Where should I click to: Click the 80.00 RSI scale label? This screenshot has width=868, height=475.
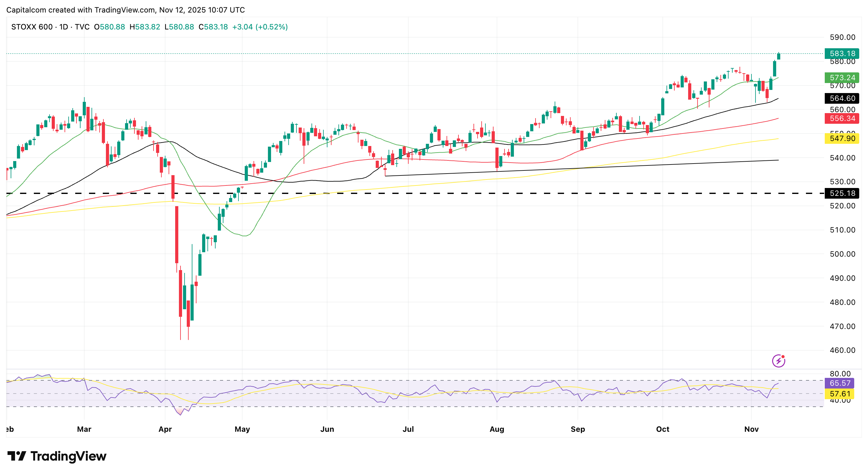(x=840, y=373)
